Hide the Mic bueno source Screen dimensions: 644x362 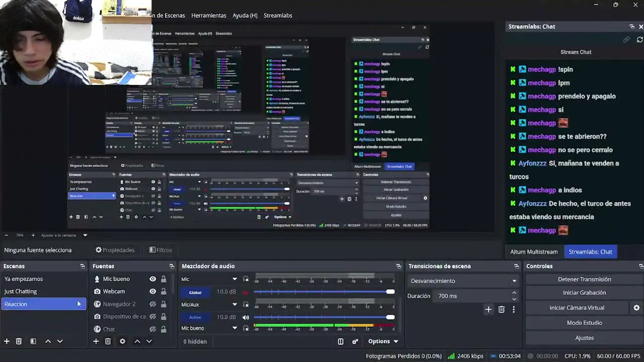tap(152, 279)
